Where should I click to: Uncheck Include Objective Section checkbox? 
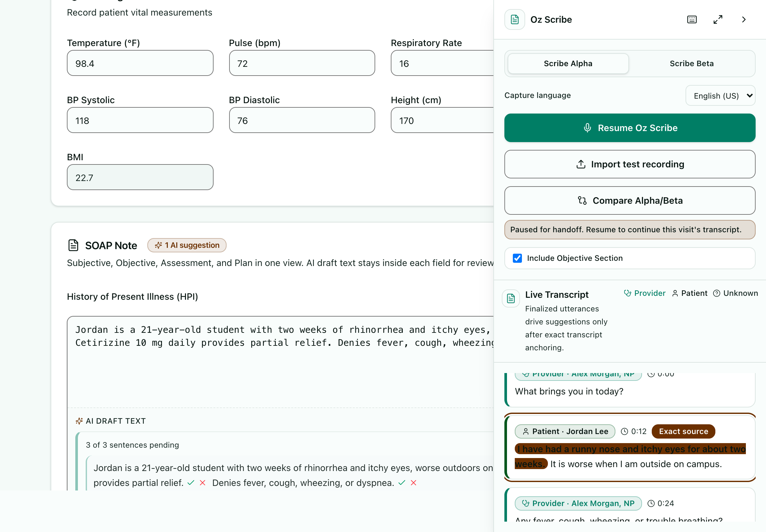517,258
